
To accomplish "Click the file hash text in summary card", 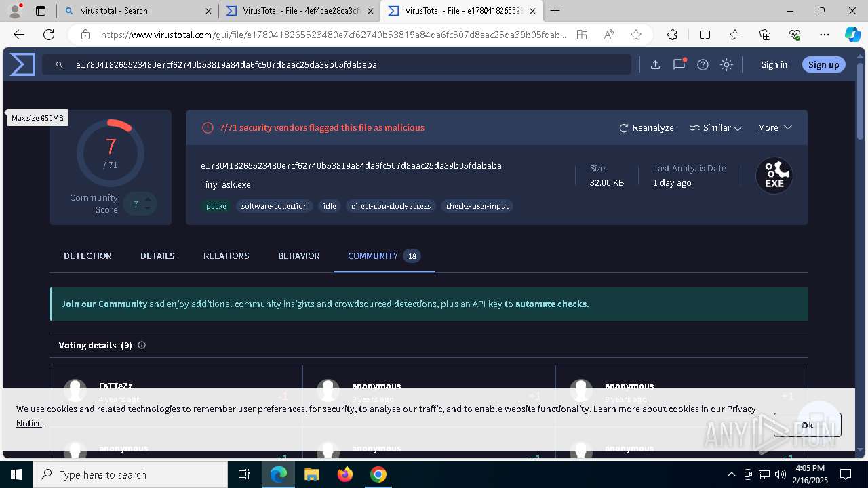I will (x=351, y=166).
